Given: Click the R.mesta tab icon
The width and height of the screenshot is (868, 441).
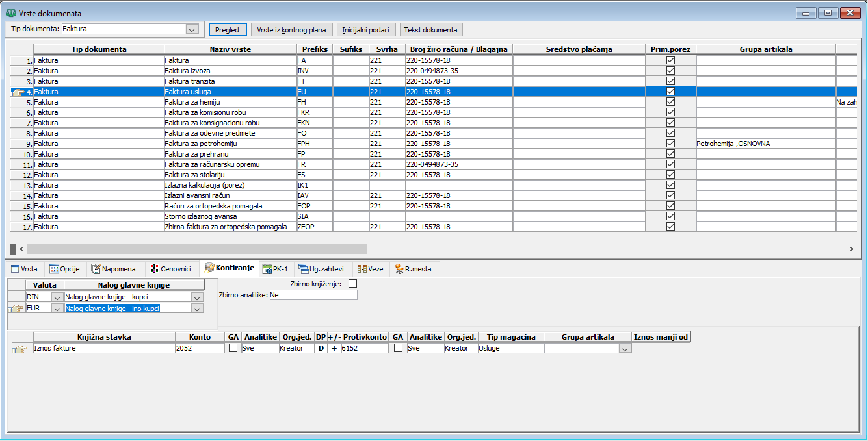Looking at the screenshot, I should click(399, 269).
